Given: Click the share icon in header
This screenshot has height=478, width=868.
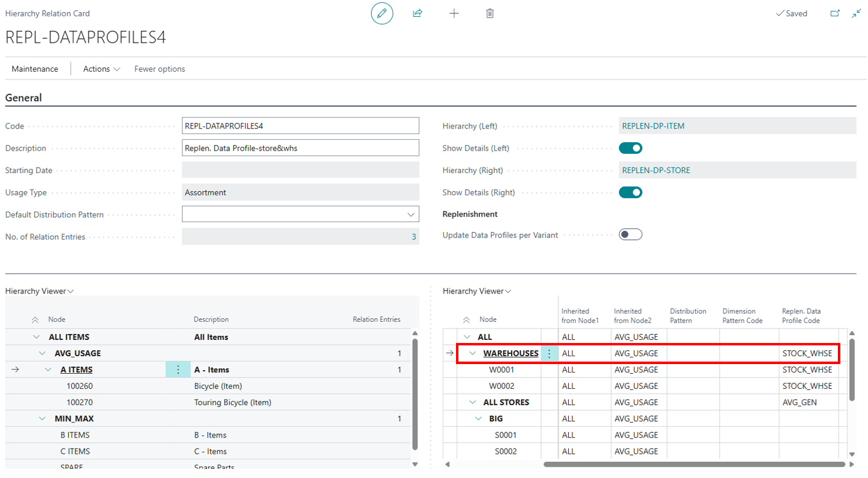Looking at the screenshot, I should [x=417, y=13].
